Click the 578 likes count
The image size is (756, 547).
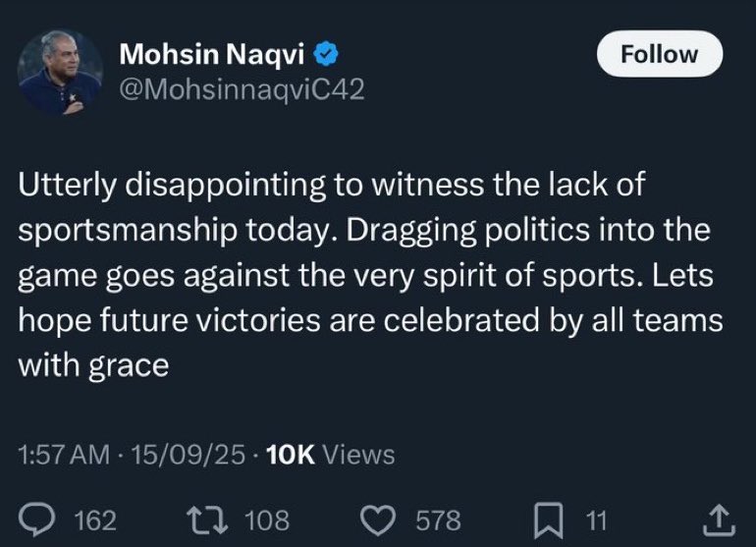coord(438,520)
